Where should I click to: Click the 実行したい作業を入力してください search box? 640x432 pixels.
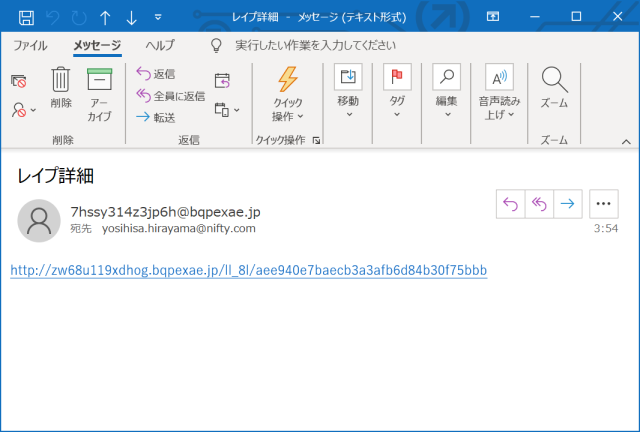coord(315,45)
